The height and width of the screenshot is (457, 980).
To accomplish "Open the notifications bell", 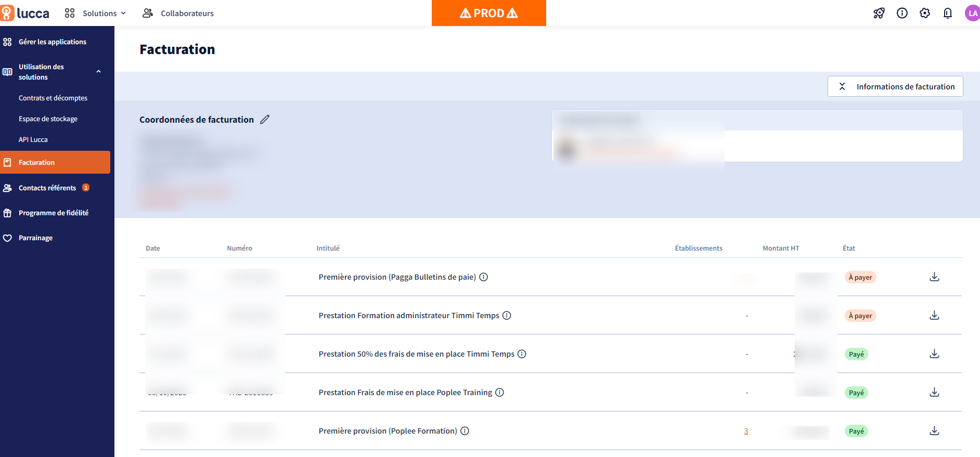I will click(x=948, y=13).
